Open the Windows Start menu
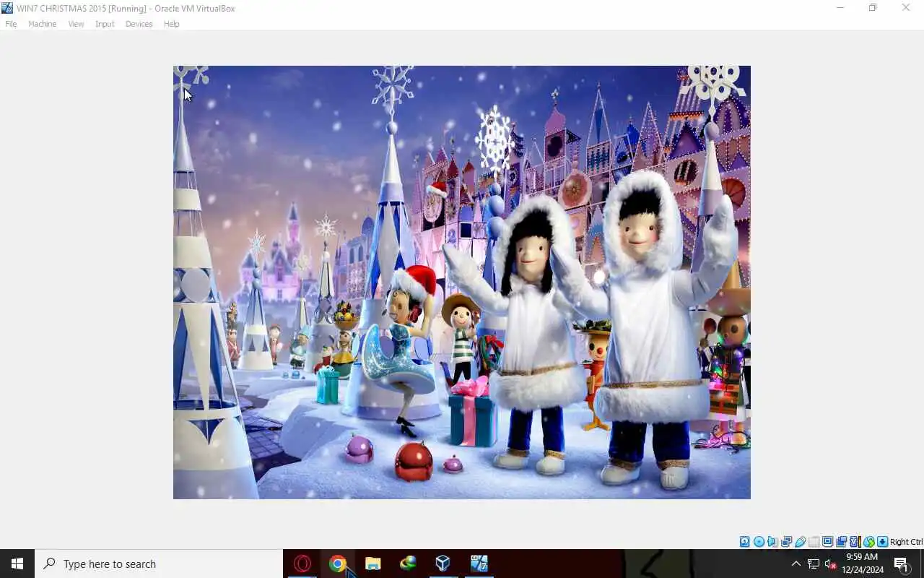 pos(17,564)
